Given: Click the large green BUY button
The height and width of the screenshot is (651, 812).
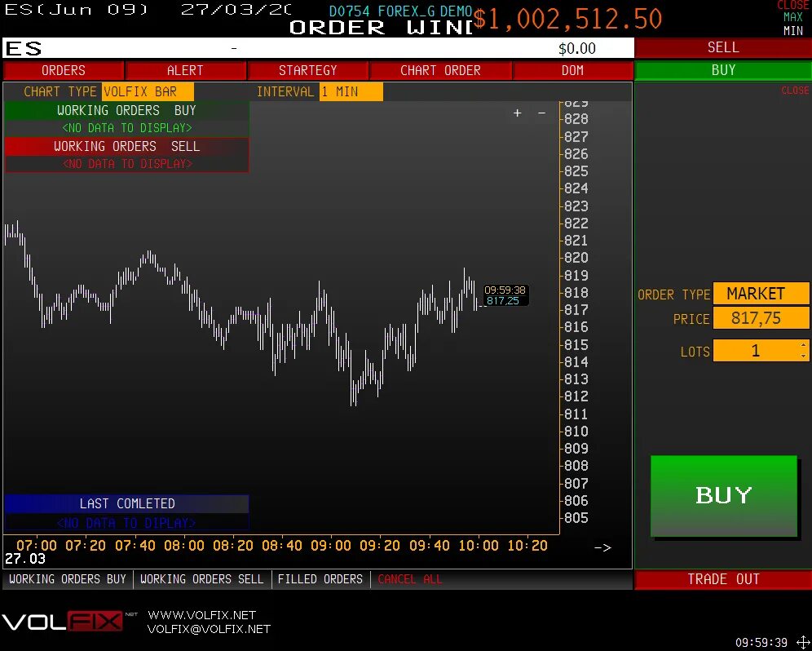Looking at the screenshot, I should click(723, 496).
